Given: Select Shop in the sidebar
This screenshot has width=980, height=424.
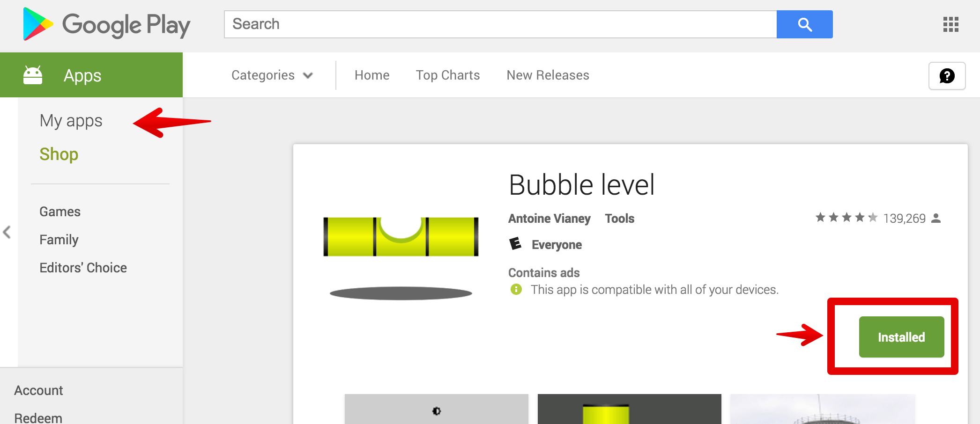Looking at the screenshot, I should coord(59,154).
